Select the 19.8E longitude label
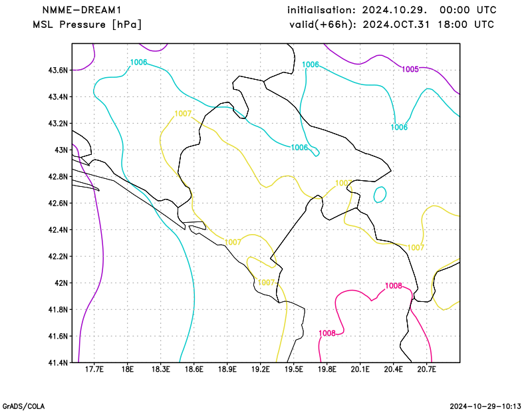 (327, 369)
